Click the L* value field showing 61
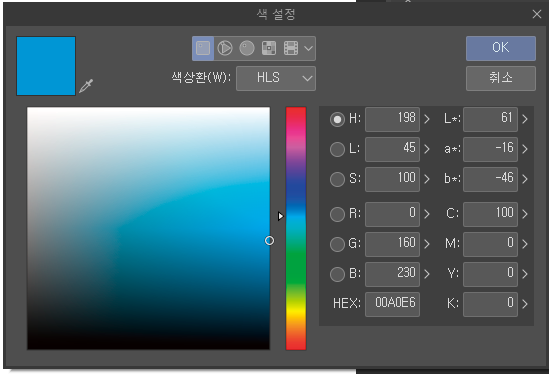Viewport: 549px width, 374px height. point(490,119)
